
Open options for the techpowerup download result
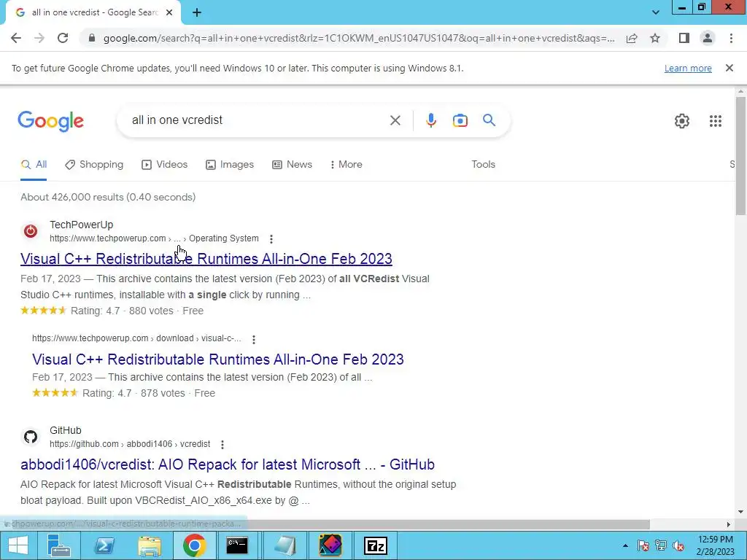click(x=253, y=339)
